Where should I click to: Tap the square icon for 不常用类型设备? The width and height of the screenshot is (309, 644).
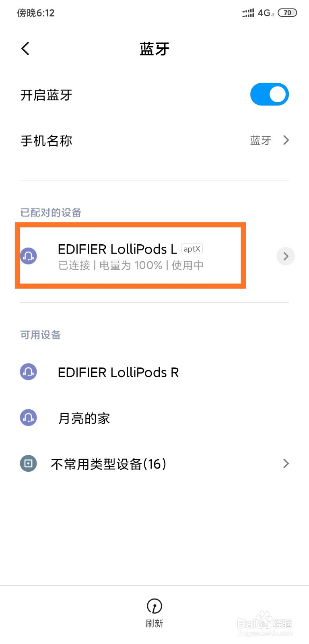tap(29, 464)
